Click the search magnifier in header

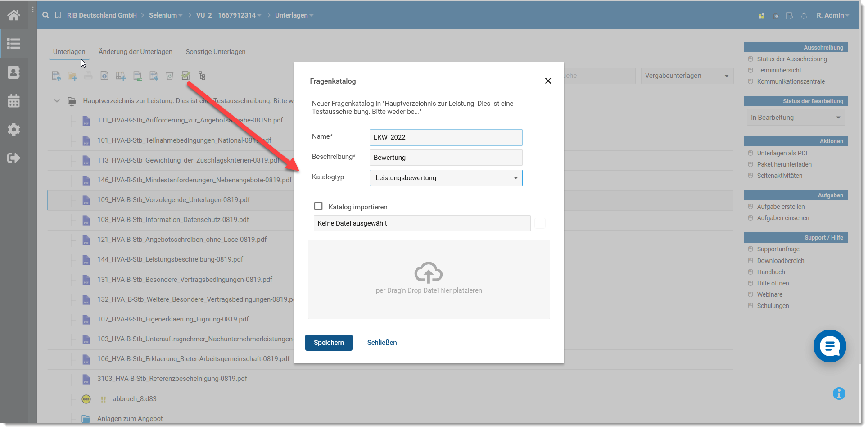coord(46,15)
